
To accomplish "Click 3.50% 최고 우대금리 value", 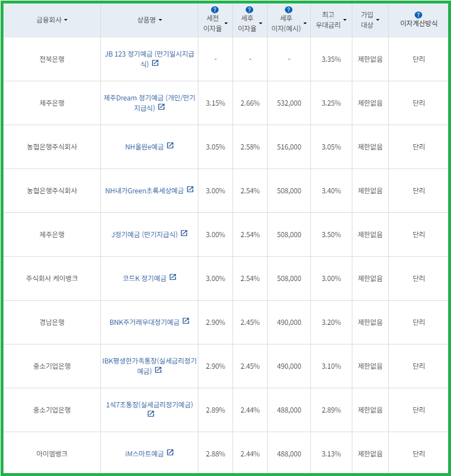I will [x=331, y=235].
